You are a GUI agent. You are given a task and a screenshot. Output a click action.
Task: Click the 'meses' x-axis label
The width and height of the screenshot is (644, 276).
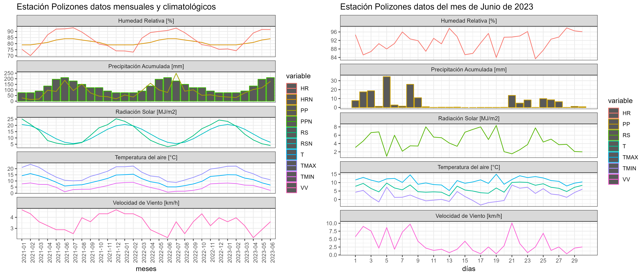tap(146, 269)
